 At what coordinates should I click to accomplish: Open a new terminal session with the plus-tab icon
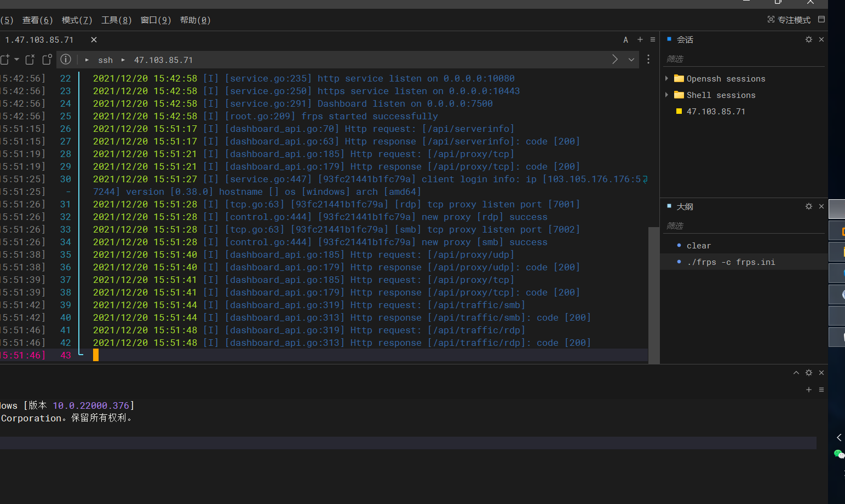pos(5,60)
